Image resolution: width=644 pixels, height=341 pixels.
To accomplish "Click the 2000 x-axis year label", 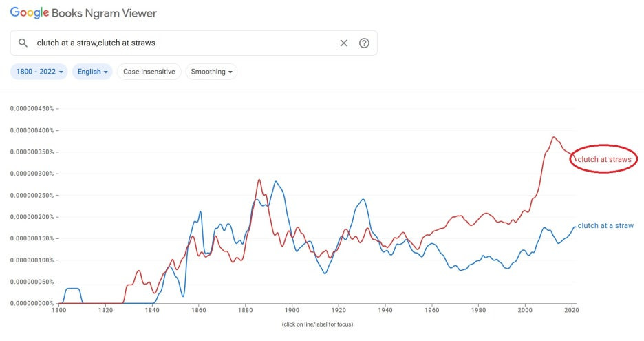I will 525,310.
